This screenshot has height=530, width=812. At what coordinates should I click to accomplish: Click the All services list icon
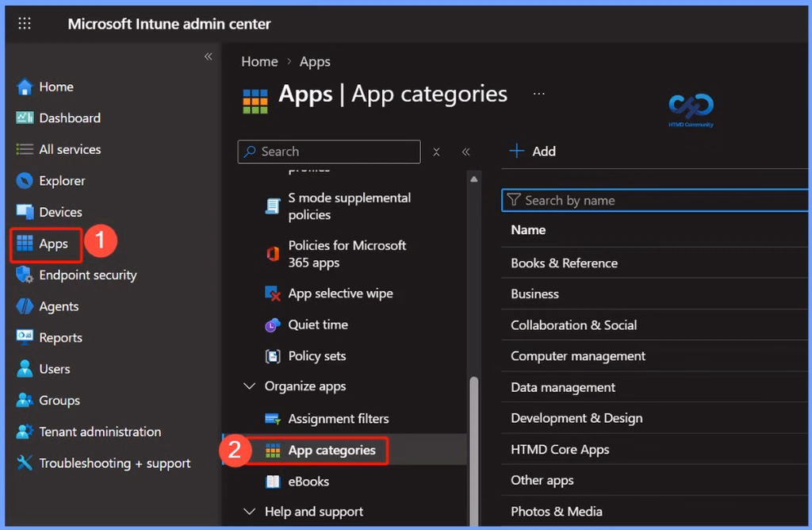point(25,149)
